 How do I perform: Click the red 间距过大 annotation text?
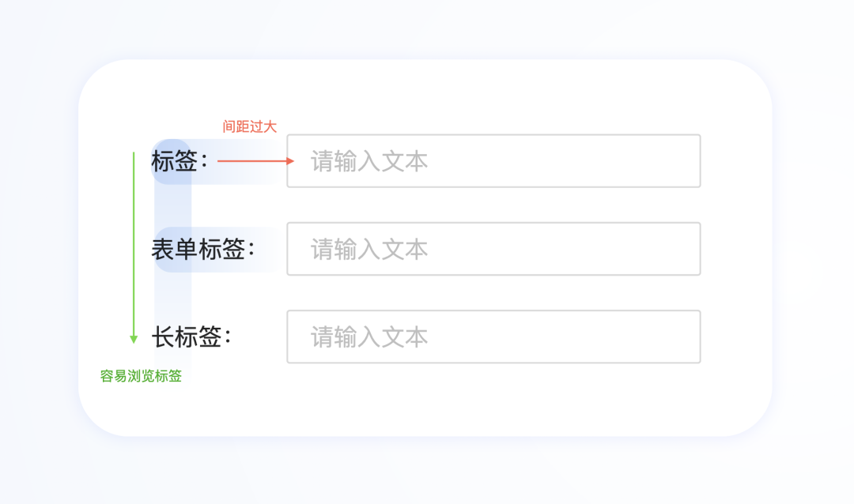click(250, 126)
